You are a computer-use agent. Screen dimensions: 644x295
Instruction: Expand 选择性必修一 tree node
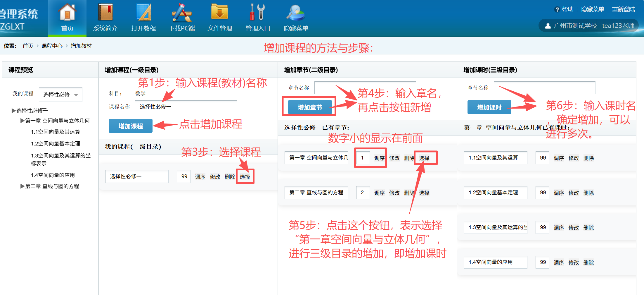click(13, 111)
